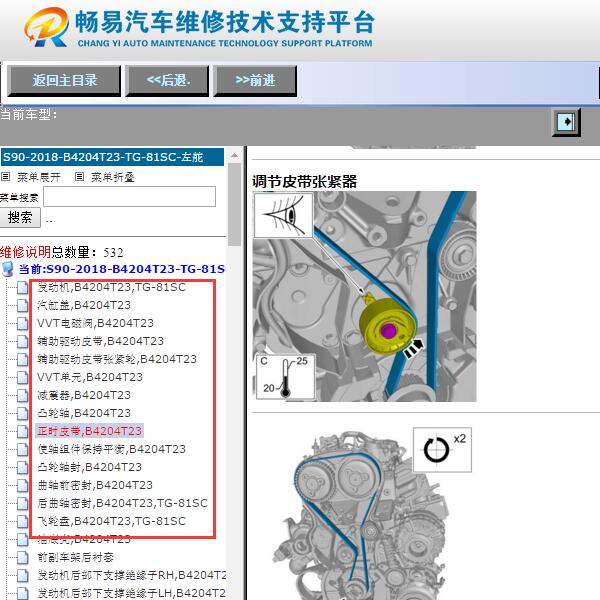Click document icon beside VVT电磁阀,B4204T23

point(23,323)
